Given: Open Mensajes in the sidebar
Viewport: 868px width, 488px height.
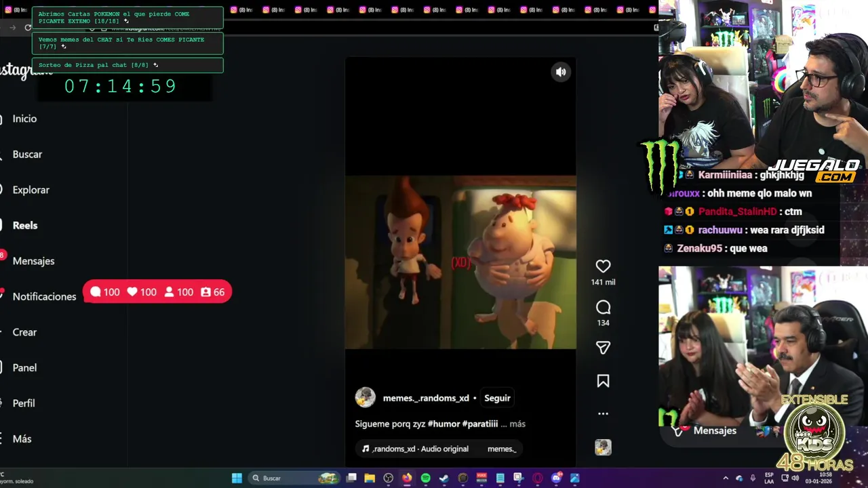Looking at the screenshot, I should (x=33, y=261).
